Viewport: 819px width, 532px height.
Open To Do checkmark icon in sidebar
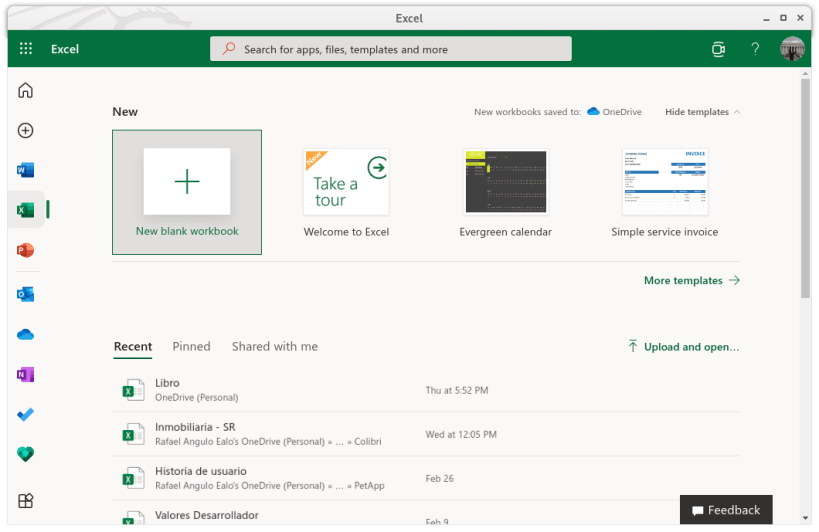(26, 415)
